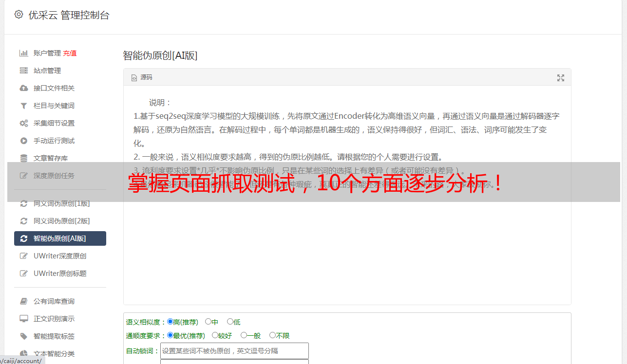Screen dimensions: 627x364
Task: Click the bar chart icon for 账户管理
Action: coord(23,53)
